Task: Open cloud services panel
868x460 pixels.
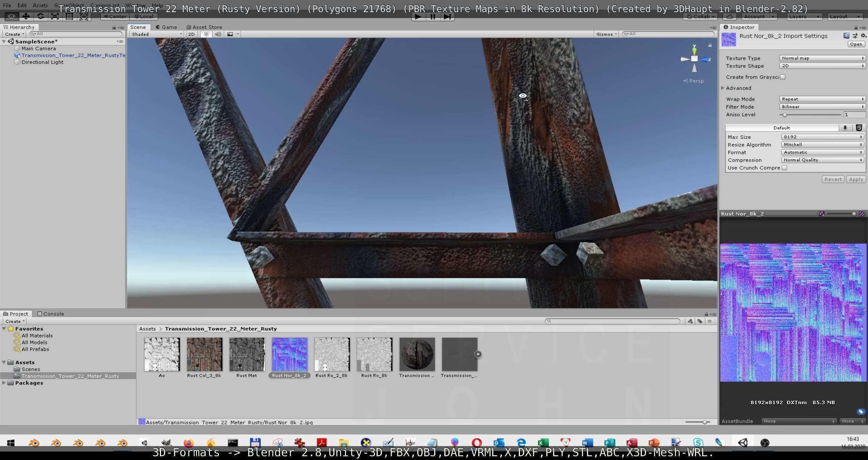Action: click(x=730, y=17)
